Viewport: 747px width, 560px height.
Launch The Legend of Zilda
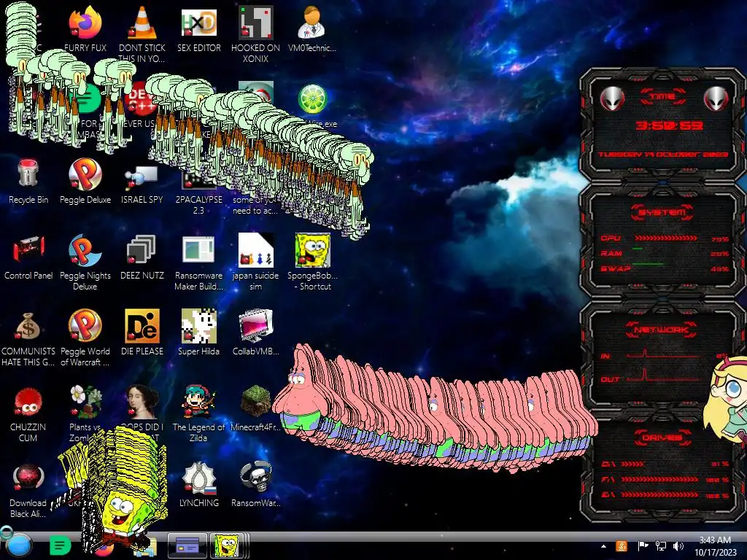point(198,402)
